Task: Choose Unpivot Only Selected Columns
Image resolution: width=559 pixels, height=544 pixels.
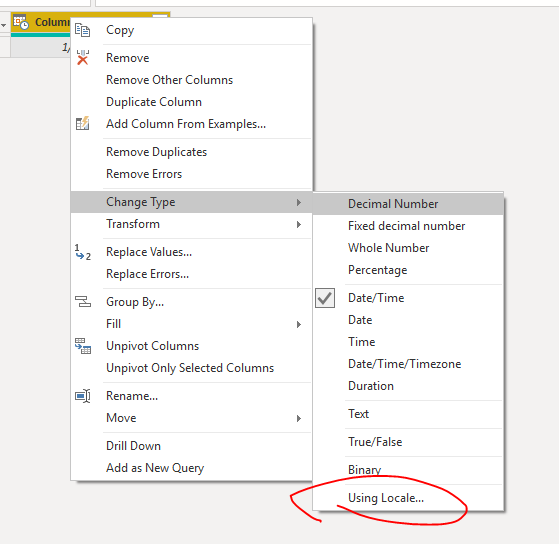Action: (x=191, y=368)
